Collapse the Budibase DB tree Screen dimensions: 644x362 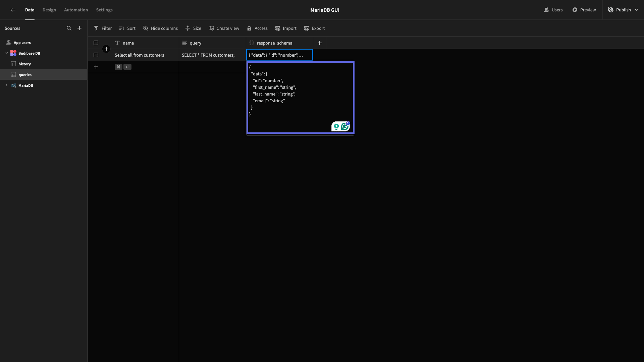pyautogui.click(x=7, y=53)
